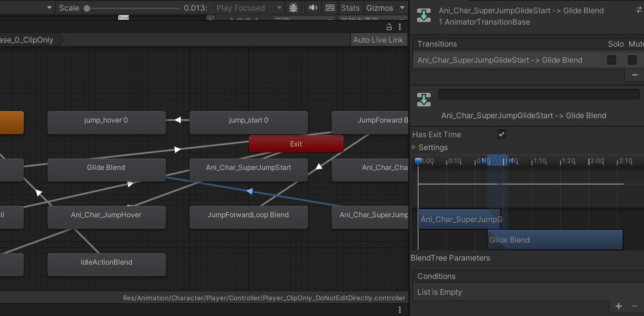
Task: Adjust the Scale slider handle
Action: (x=87, y=8)
